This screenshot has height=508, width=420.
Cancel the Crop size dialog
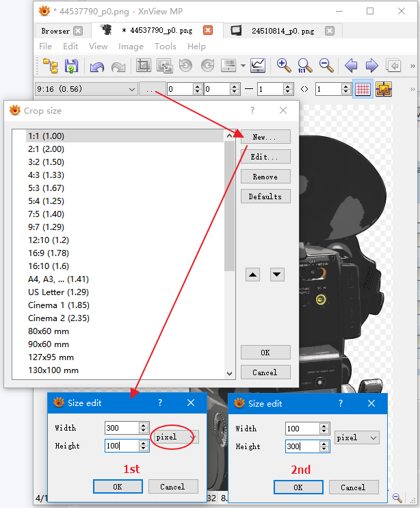pyautogui.click(x=265, y=372)
